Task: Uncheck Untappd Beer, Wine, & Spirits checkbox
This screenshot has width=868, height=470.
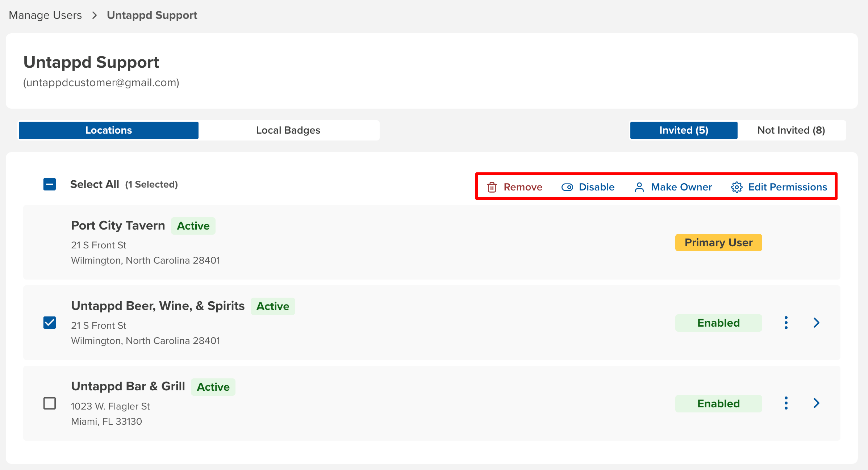Action: tap(50, 323)
